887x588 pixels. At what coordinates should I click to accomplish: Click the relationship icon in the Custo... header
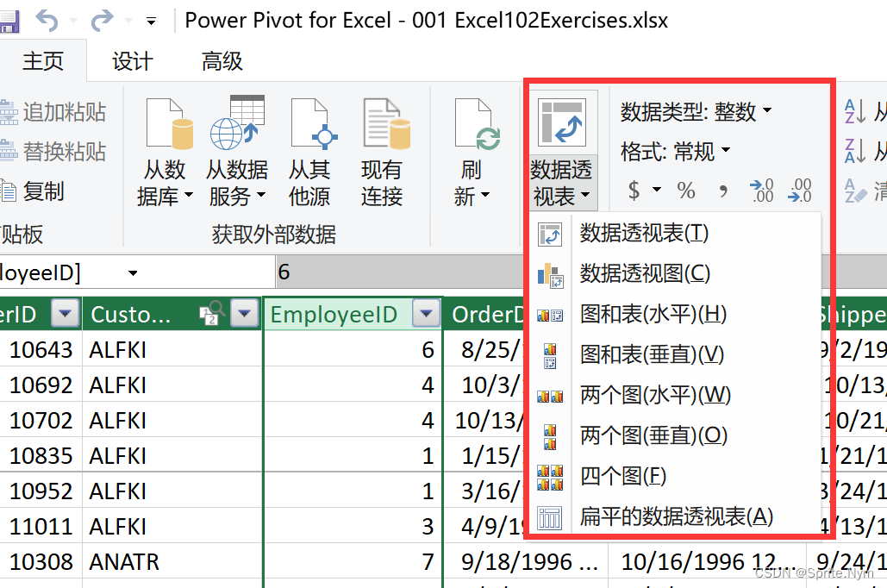coord(212,313)
